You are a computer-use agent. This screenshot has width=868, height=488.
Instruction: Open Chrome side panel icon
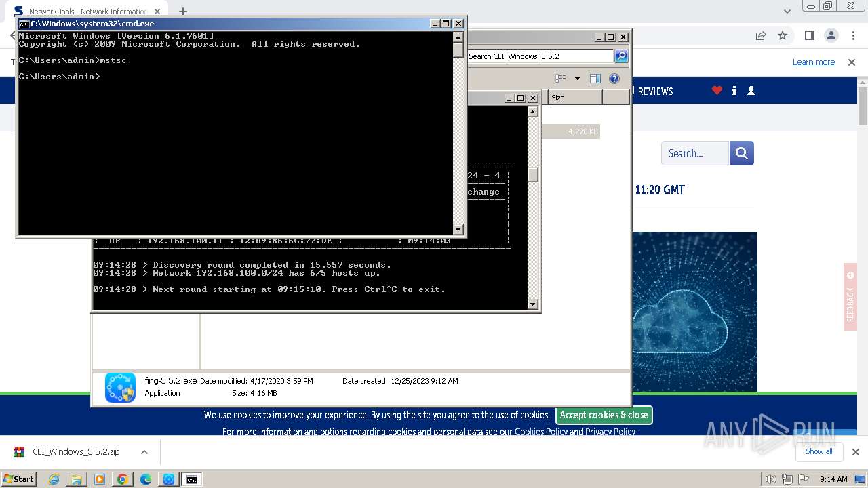coord(809,35)
